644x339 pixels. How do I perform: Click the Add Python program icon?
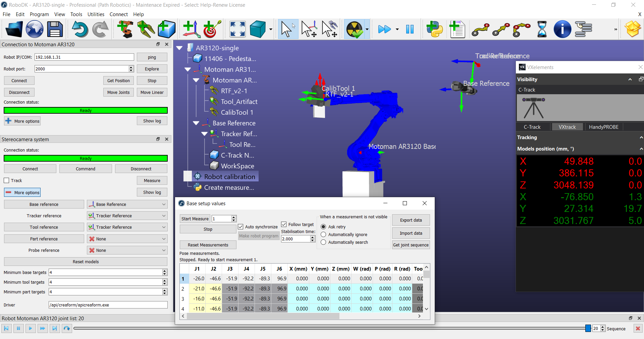[x=434, y=30]
